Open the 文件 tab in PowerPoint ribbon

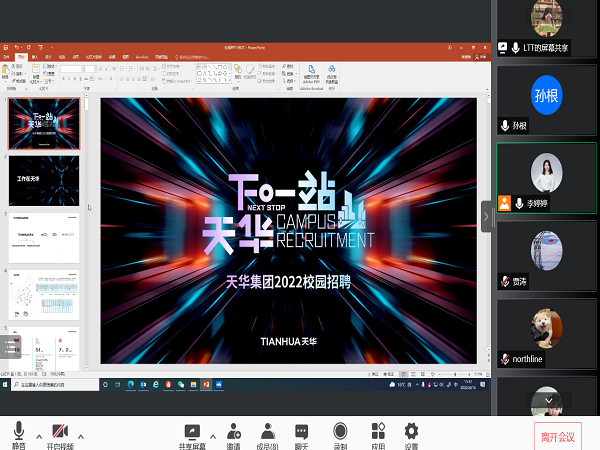[6, 58]
